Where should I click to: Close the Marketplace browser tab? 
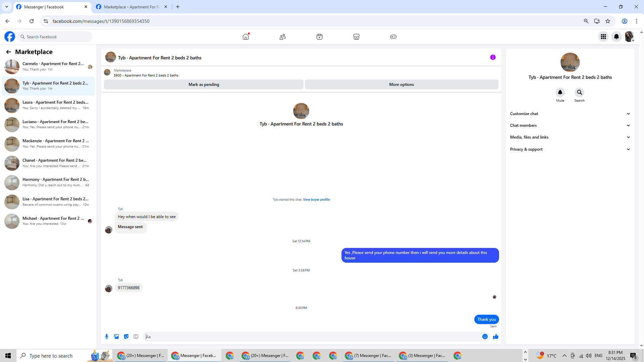166,7
